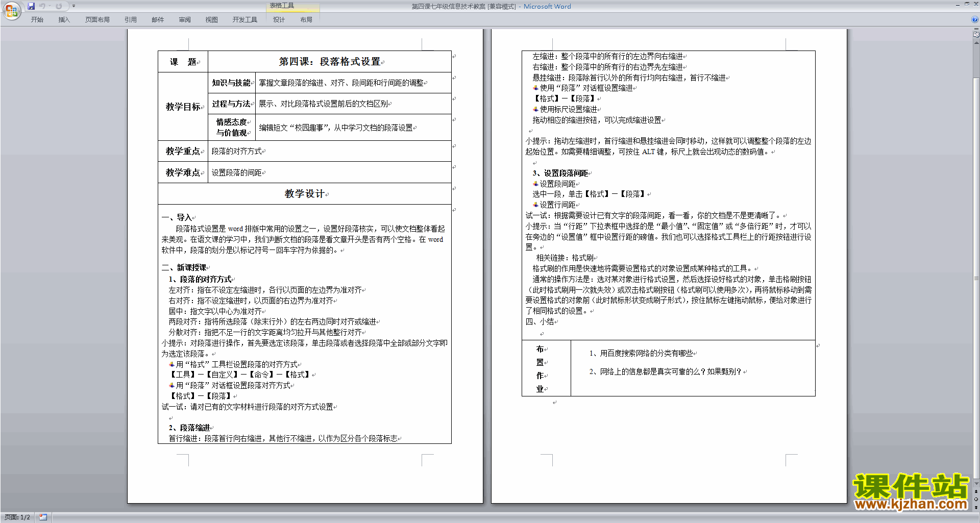
Task: Open Word Help question mark icon
Action: (x=975, y=19)
